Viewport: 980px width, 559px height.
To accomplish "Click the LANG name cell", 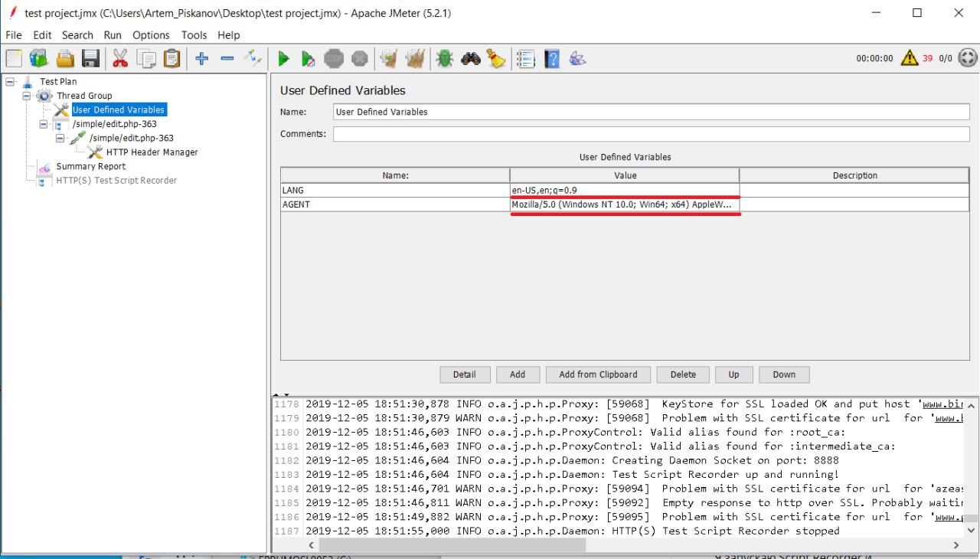I will point(395,190).
